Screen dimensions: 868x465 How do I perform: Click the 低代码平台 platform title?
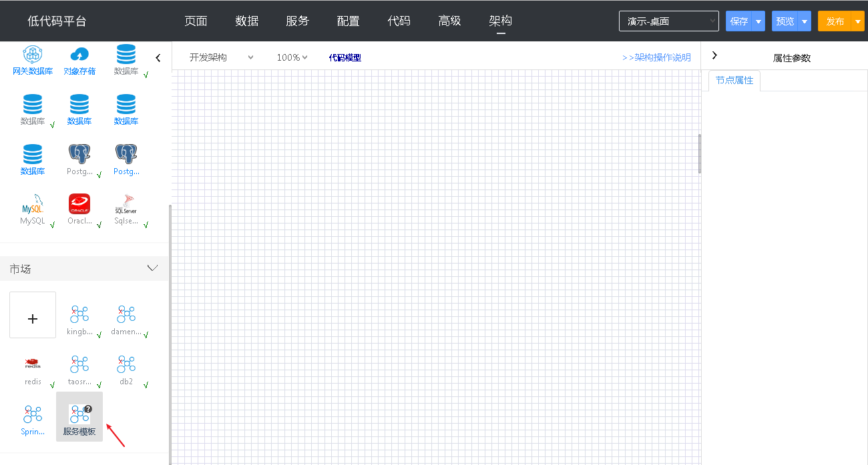(57, 21)
